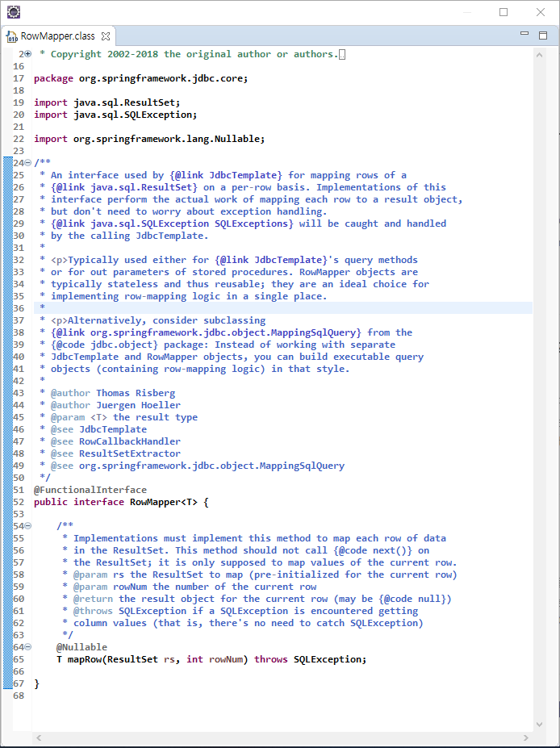Click 'org.springframework.lang.Nullable;' on line 22
560x748 pixels.
[169, 139]
